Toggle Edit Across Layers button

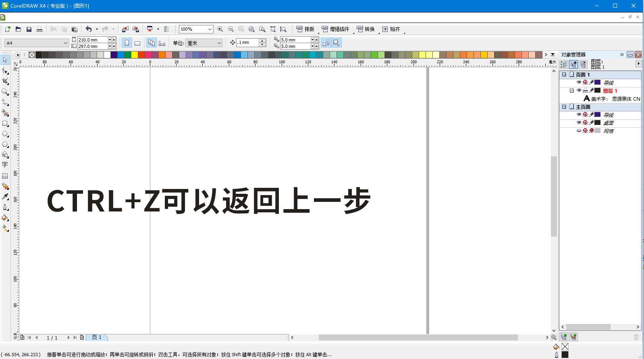(573, 64)
